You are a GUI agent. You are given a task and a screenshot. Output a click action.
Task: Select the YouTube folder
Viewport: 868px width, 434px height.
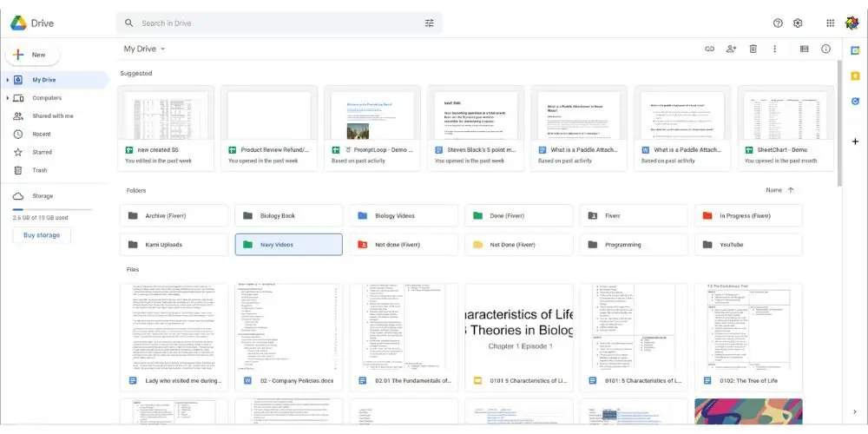(748, 245)
